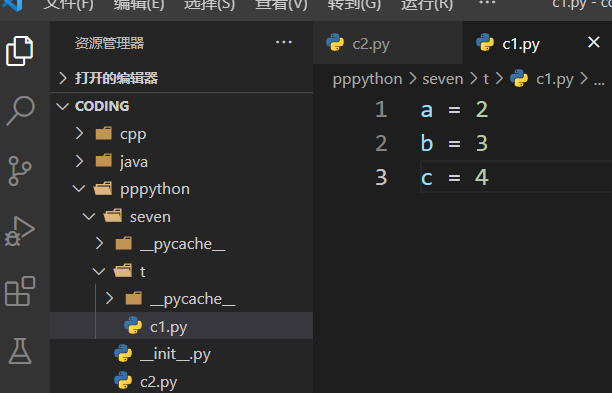
Task: Select the c1.py editor tab
Action: click(537, 43)
